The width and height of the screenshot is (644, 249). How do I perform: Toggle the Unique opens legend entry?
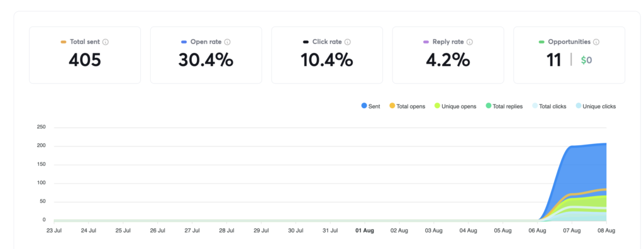455,106
